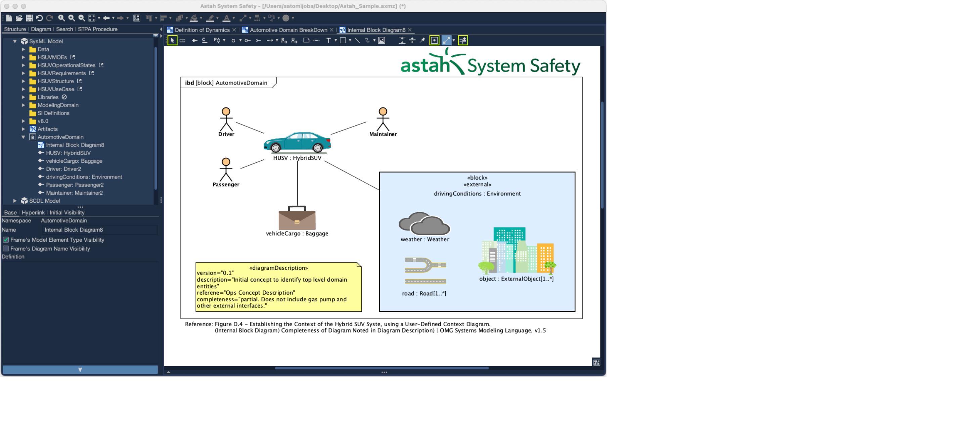This screenshot has height=447, width=980.
Task: Click the Pin lock-mode icon
Action: [x=422, y=40]
